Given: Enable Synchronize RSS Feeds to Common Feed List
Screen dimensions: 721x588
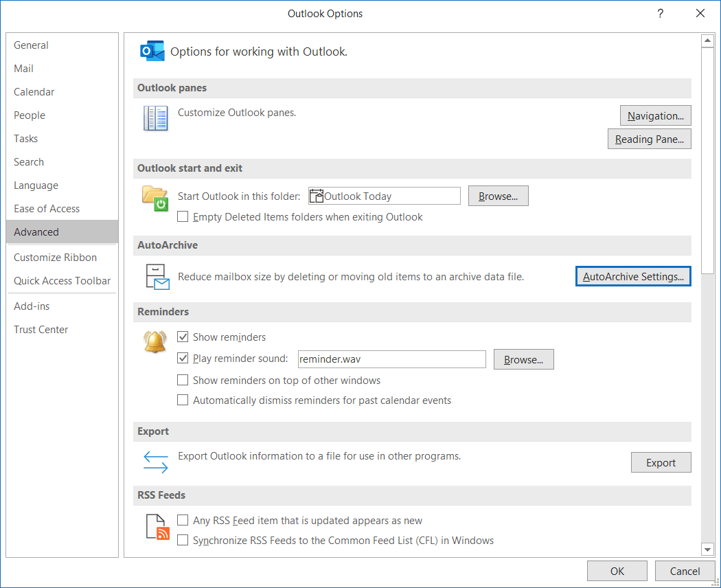Looking at the screenshot, I should (x=183, y=540).
